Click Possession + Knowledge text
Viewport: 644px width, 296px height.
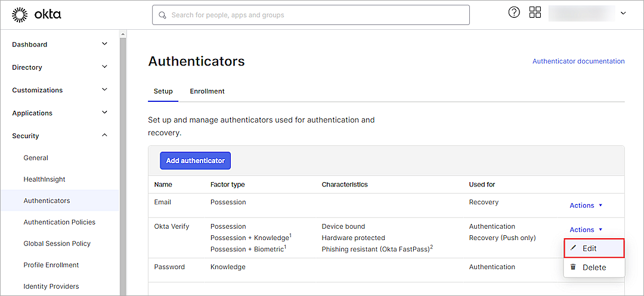(251, 238)
